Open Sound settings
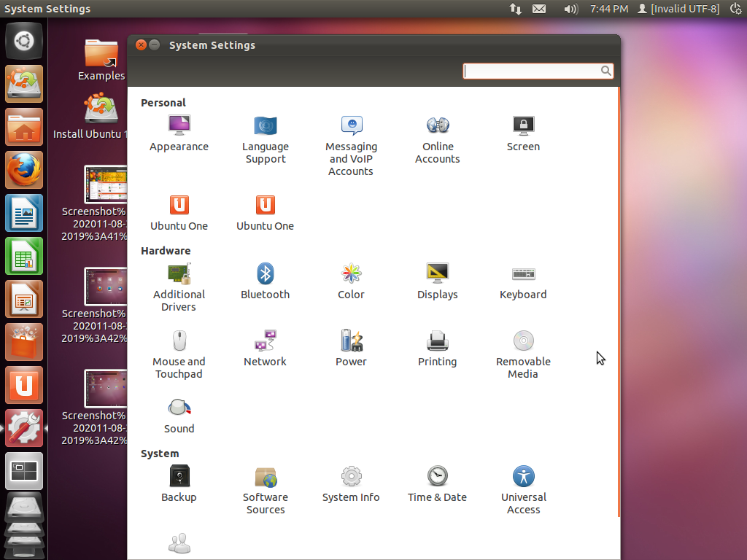 [179, 416]
